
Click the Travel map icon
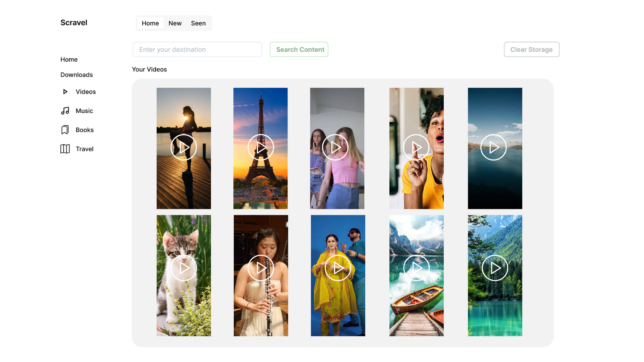65,149
